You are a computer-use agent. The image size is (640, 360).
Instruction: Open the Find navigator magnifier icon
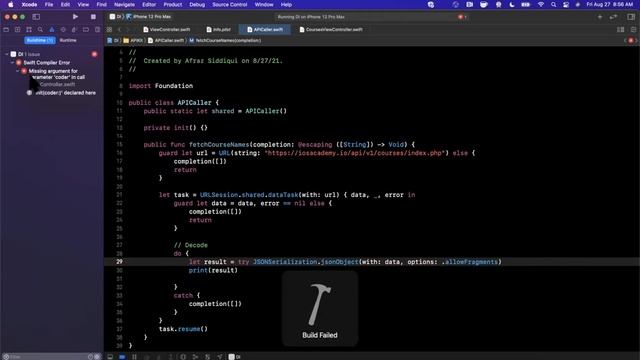40,29
